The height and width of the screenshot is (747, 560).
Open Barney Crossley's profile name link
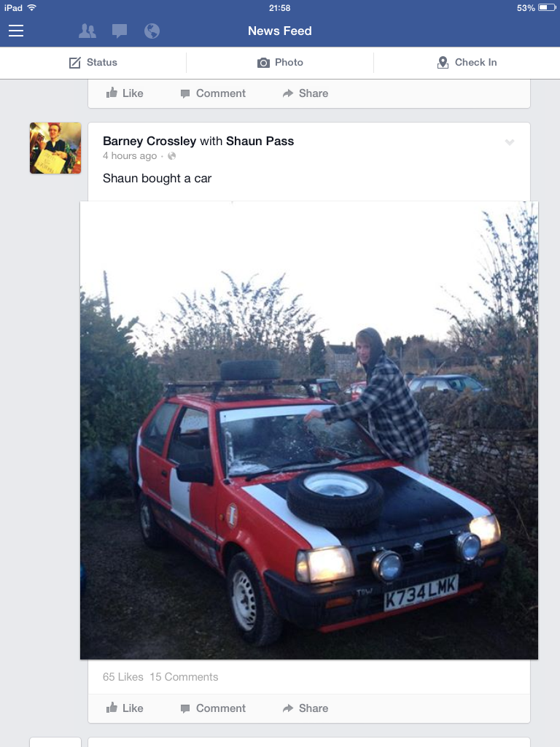(149, 141)
